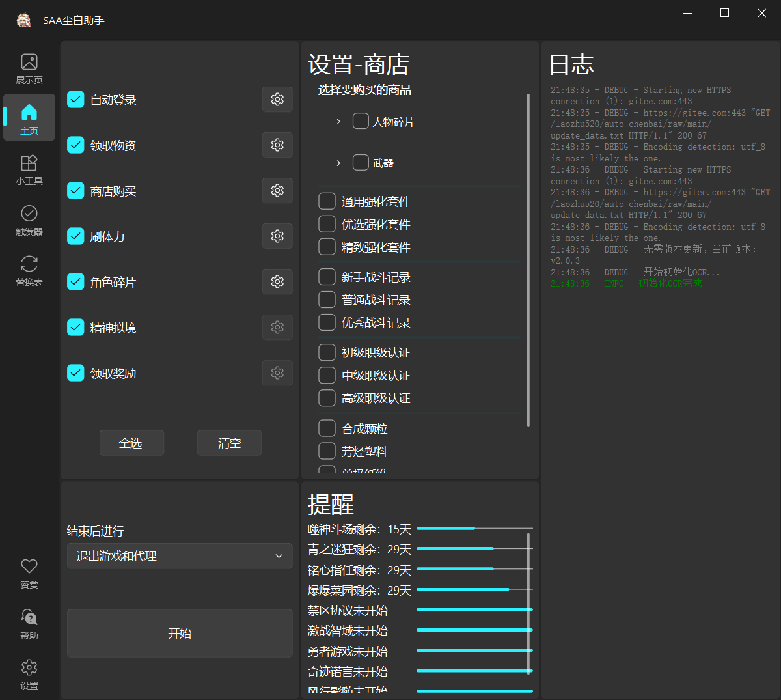Uncheck 自动登录 checkbox
Image resolution: width=781 pixels, height=700 pixels.
tap(75, 100)
